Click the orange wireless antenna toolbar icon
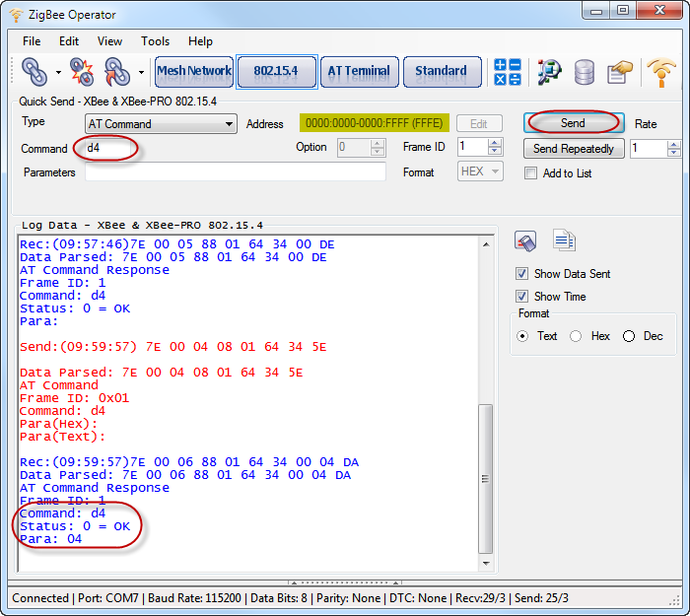This screenshot has width=690, height=616. coord(661,72)
